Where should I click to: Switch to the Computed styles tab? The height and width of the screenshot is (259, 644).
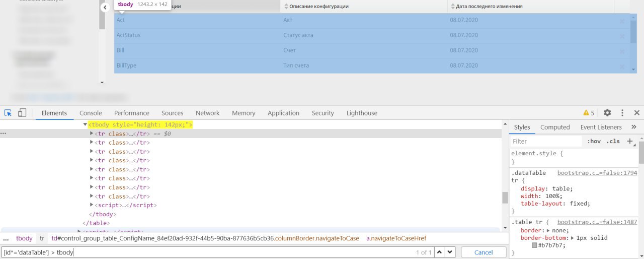555,127
